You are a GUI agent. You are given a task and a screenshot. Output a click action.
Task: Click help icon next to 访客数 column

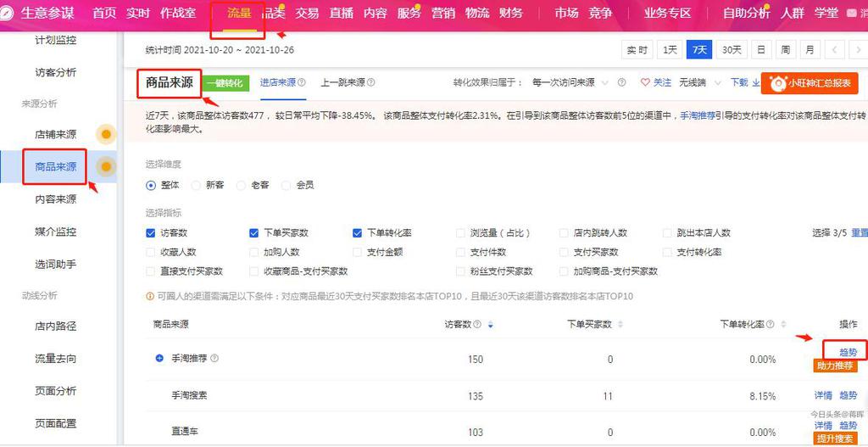(x=477, y=324)
